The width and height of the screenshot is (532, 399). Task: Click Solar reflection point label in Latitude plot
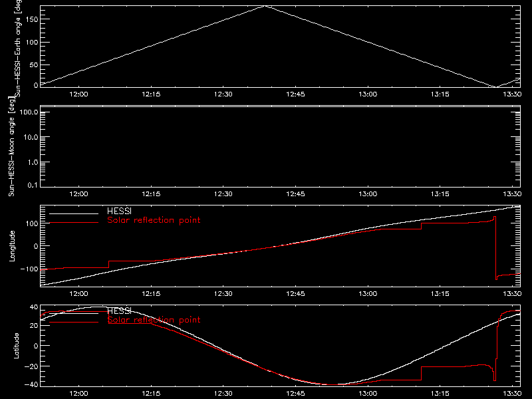click(154, 320)
